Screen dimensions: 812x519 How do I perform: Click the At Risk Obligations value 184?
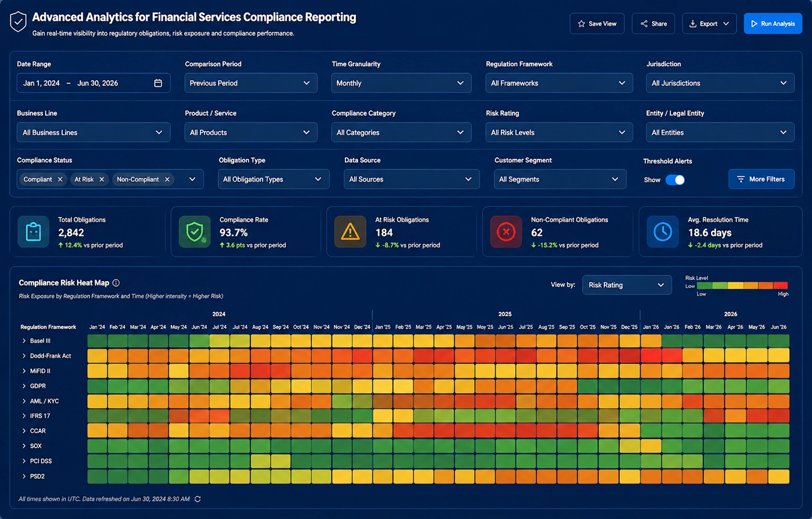(384, 233)
